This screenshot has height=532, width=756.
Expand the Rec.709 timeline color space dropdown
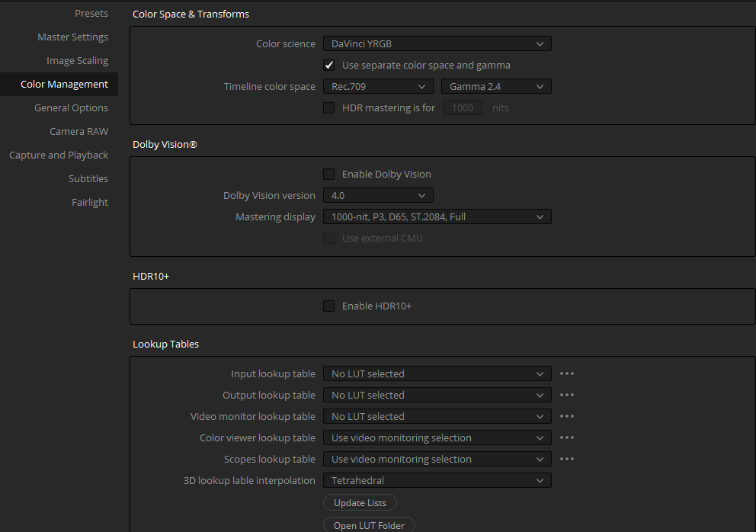(379, 86)
